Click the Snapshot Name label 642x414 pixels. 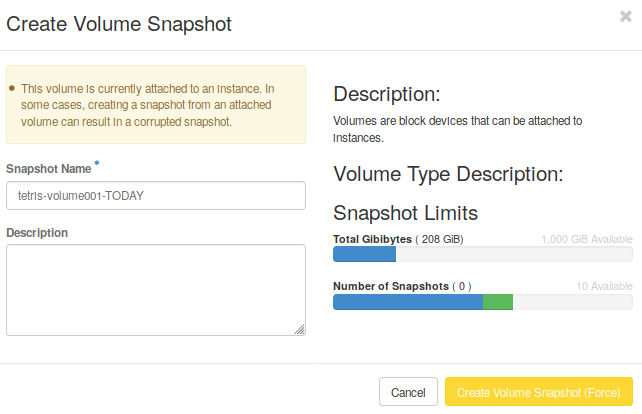(x=48, y=168)
